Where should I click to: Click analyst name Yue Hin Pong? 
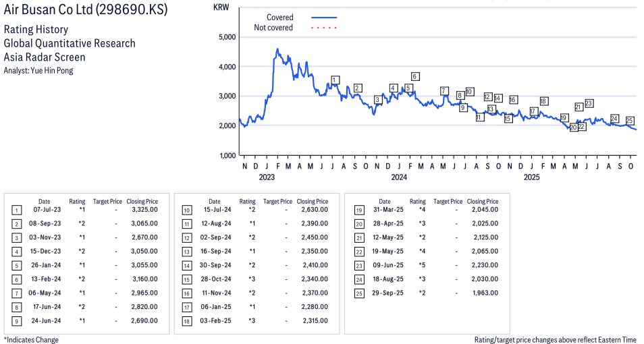coord(38,70)
